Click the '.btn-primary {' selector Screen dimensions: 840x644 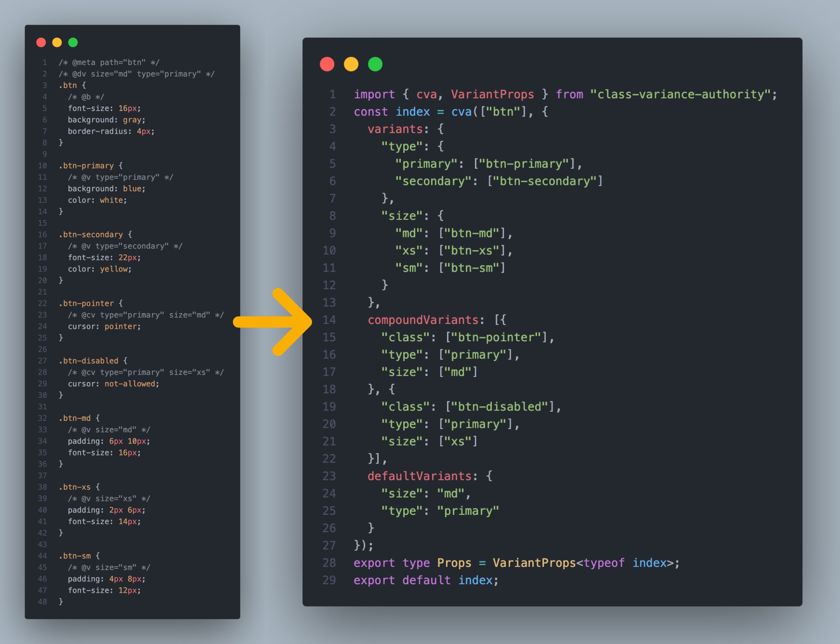click(x=91, y=166)
